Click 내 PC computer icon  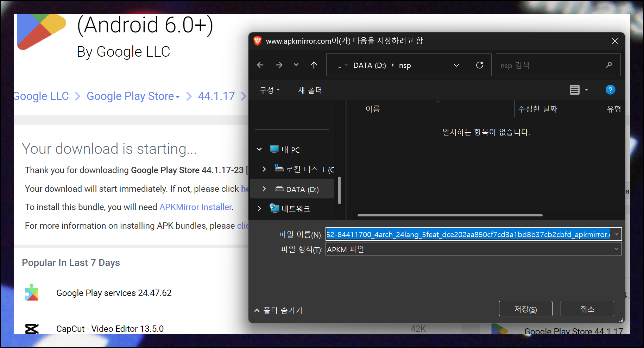[274, 149]
